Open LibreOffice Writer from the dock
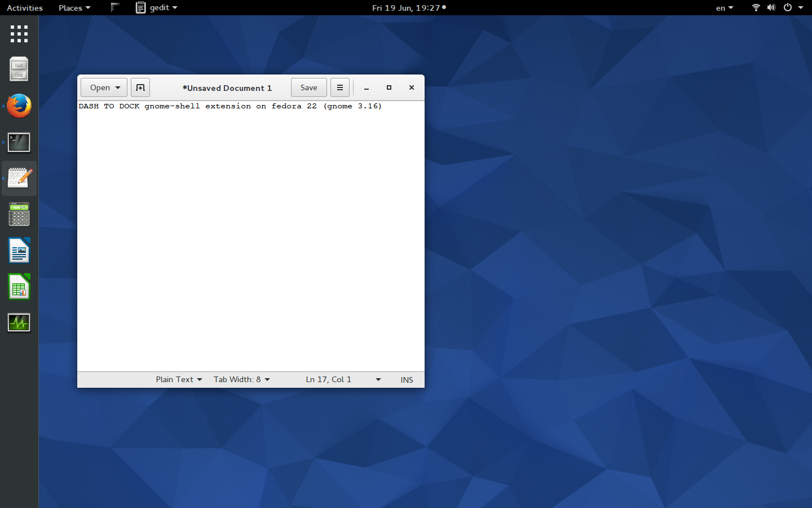Screen dimensions: 812x508 [19, 251]
